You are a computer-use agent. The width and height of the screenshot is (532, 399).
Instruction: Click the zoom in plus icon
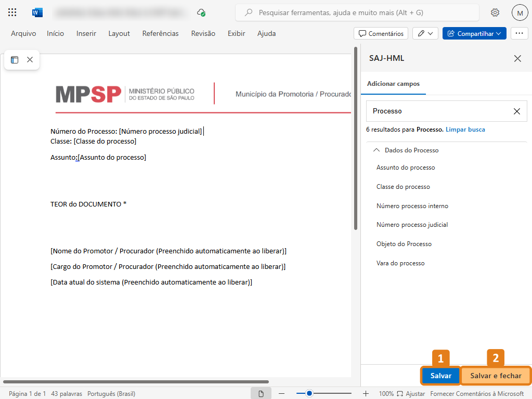pos(366,394)
